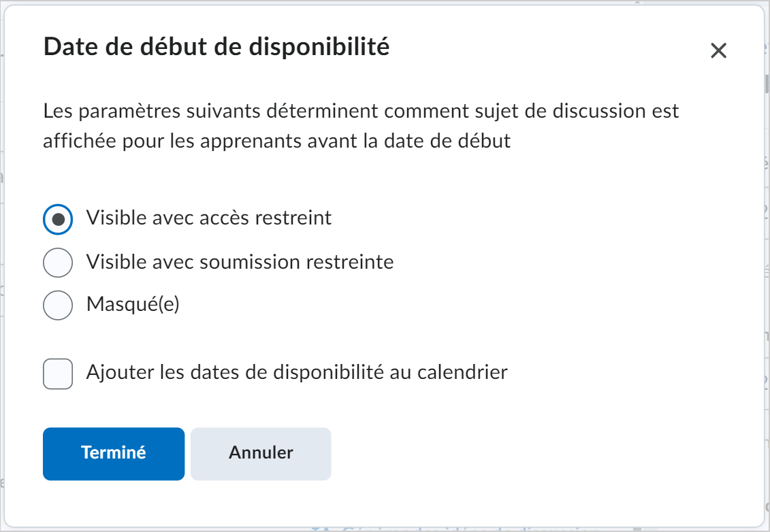
Task: Click the word 'Annuler' on the grey button
Action: point(261,452)
